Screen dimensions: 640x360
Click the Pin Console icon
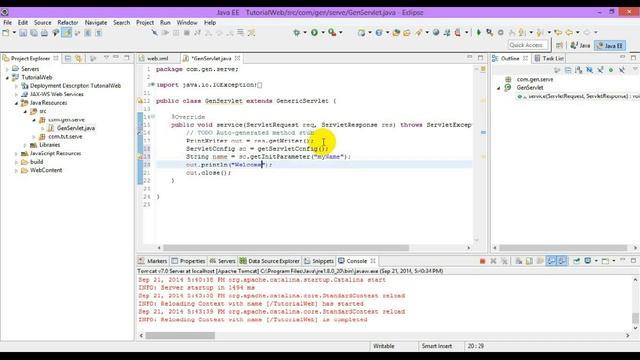point(576,261)
